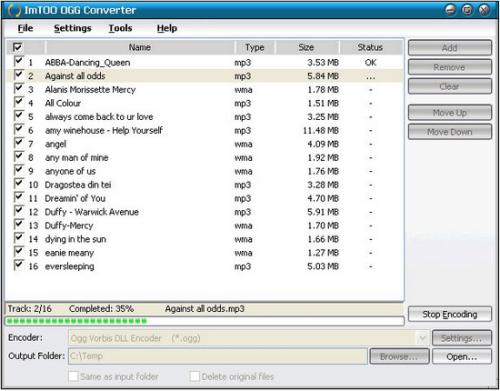Uncheck the Alanis Morissette Mercy checkbox
The width and height of the screenshot is (500, 391).
coord(18,89)
